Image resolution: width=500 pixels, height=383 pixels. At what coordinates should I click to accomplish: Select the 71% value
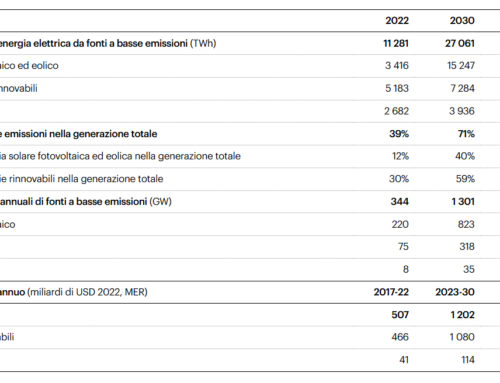466,134
